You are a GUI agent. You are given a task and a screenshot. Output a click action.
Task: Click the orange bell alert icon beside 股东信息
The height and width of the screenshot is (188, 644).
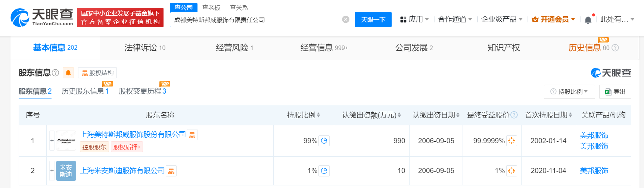pos(68,73)
